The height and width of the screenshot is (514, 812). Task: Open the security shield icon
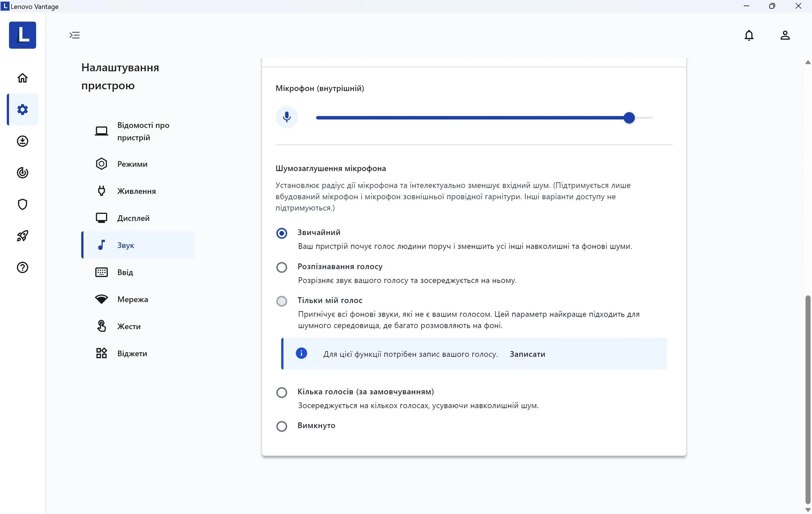point(22,204)
